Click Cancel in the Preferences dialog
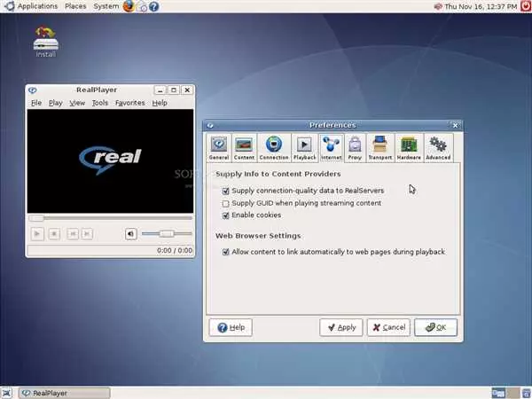Viewport: 532px width, 399px height. point(388,327)
